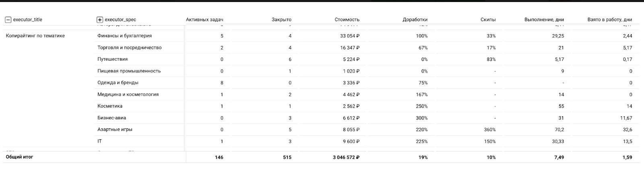Click the Бизнес-авиа row label

click(x=111, y=118)
